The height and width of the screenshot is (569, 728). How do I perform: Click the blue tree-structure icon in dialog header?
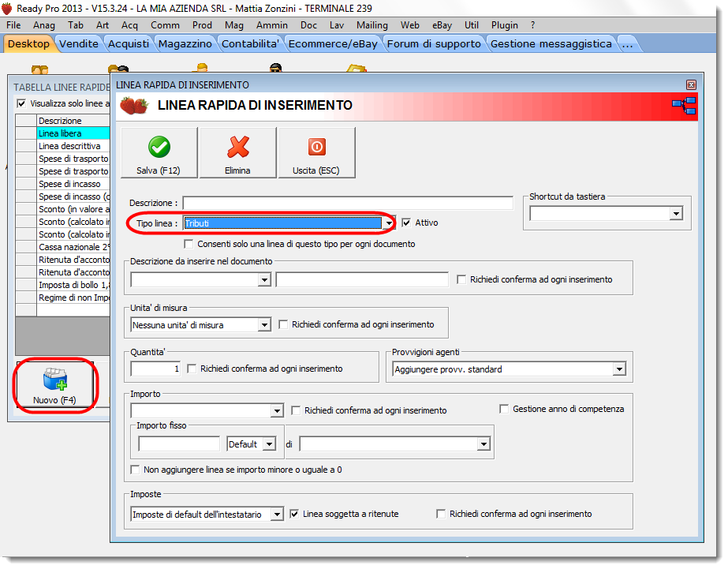coord(684,106)
